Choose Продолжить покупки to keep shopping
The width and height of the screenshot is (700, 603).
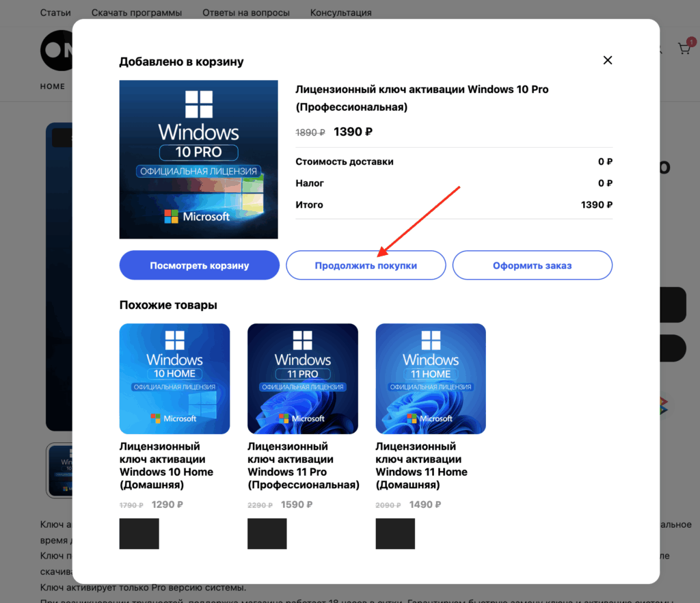366,265
